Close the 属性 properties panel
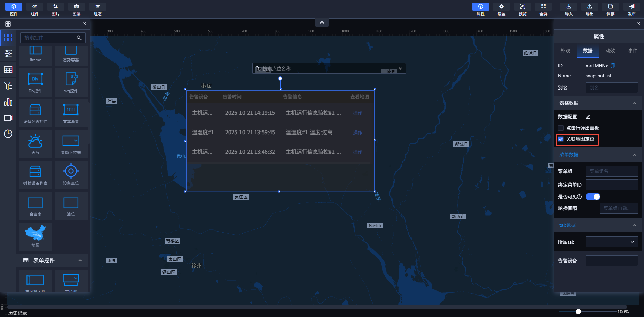Screen dimensions: 644x317 639,24
